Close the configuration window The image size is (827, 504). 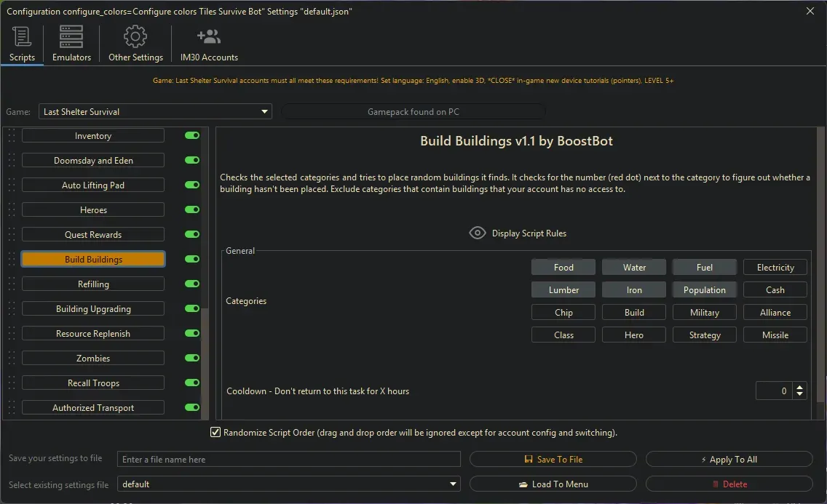point(810,11)
